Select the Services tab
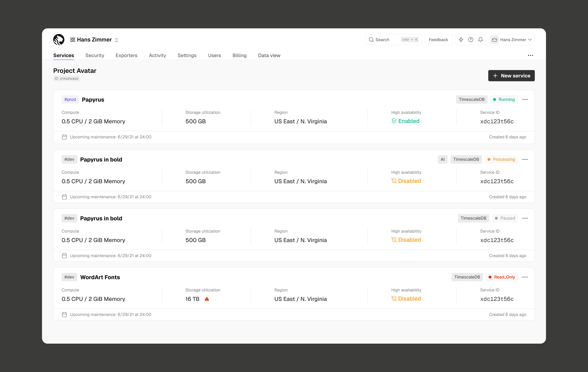 point(64,56)
